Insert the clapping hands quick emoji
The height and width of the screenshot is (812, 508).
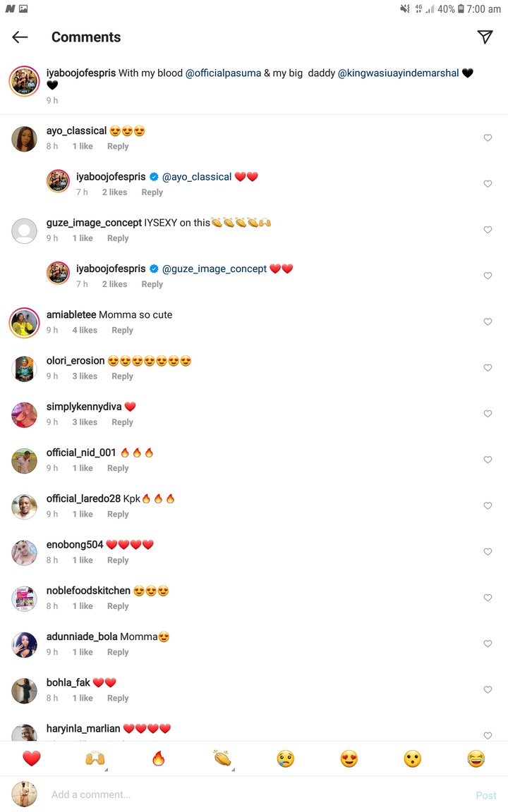click(222, 758)
